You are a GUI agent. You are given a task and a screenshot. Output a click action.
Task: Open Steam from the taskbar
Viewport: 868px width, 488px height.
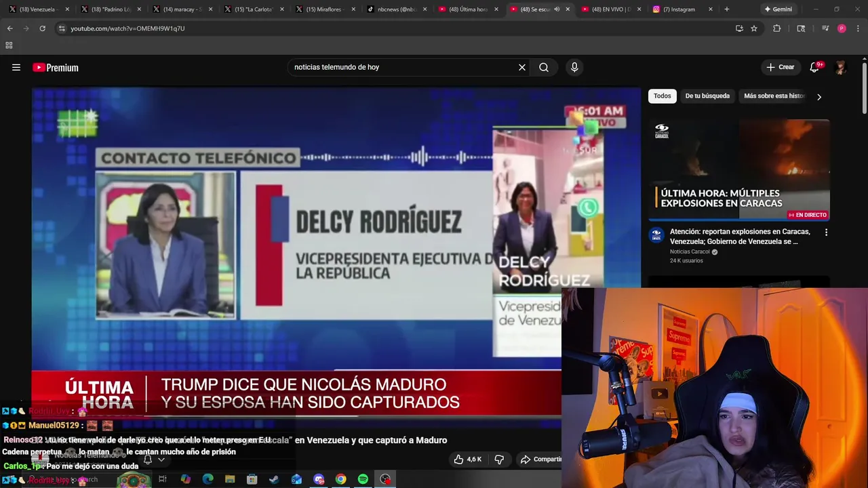click(x=274, y=479)
